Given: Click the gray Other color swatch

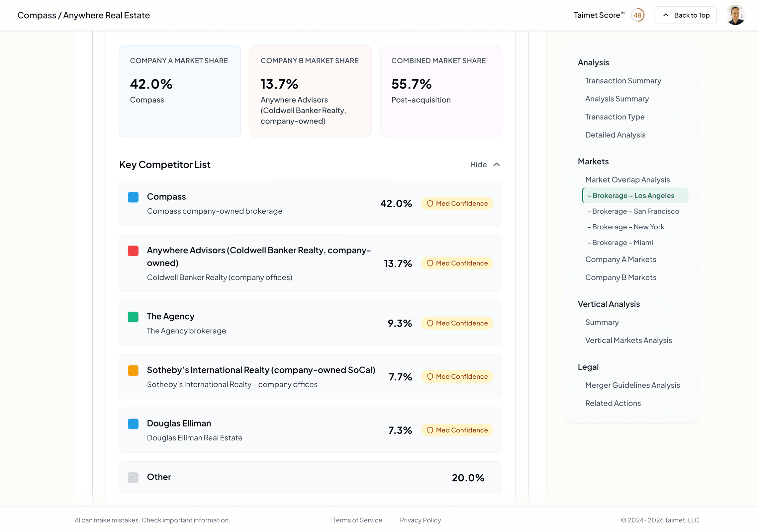Looking at the screenshot, I should tap(133, 478).
